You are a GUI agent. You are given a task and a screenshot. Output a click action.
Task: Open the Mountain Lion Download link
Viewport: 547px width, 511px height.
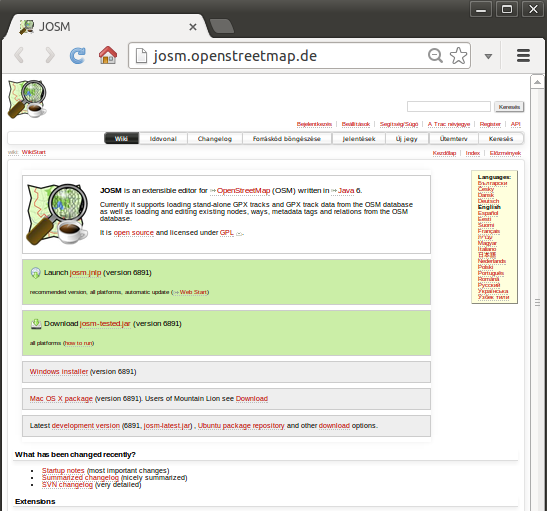[252, 399]
